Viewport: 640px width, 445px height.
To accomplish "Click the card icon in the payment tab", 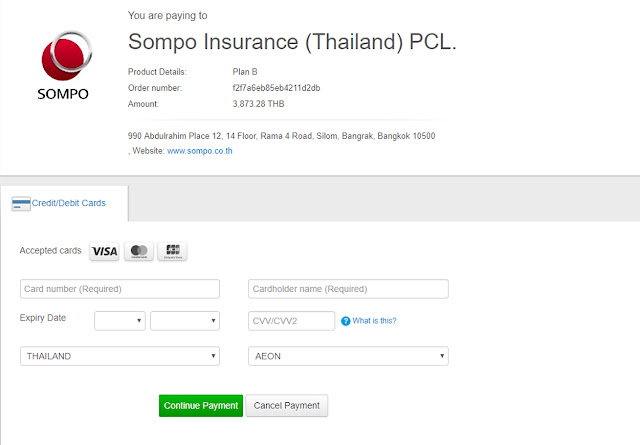I will pyautogui.click(x=20, y=204).
